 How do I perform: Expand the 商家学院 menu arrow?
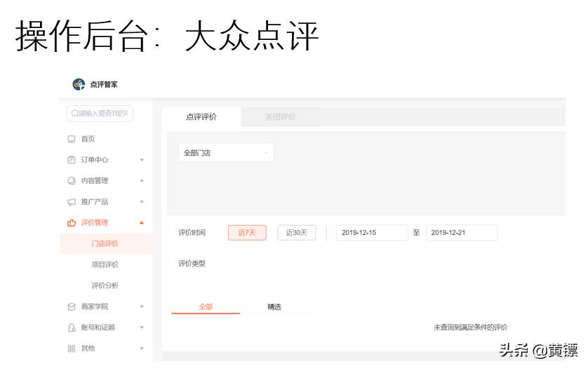pyautogui.click(x=142, y=306)
